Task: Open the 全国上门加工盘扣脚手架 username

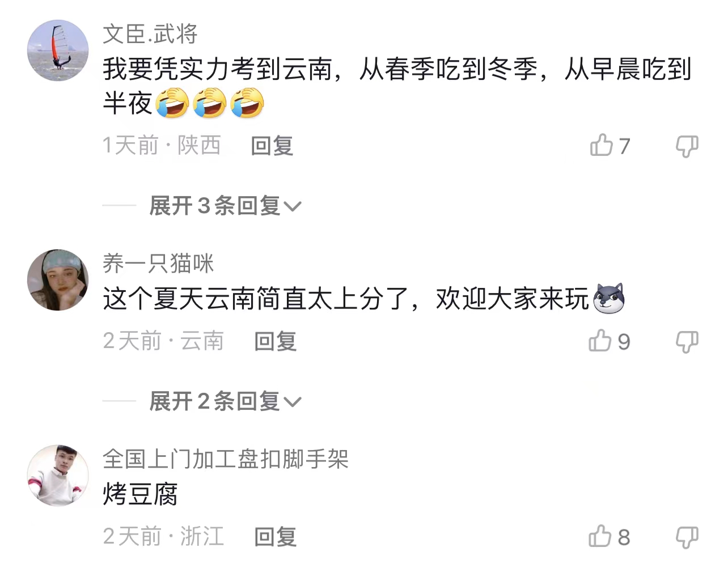Action: [x=226, y=459]
